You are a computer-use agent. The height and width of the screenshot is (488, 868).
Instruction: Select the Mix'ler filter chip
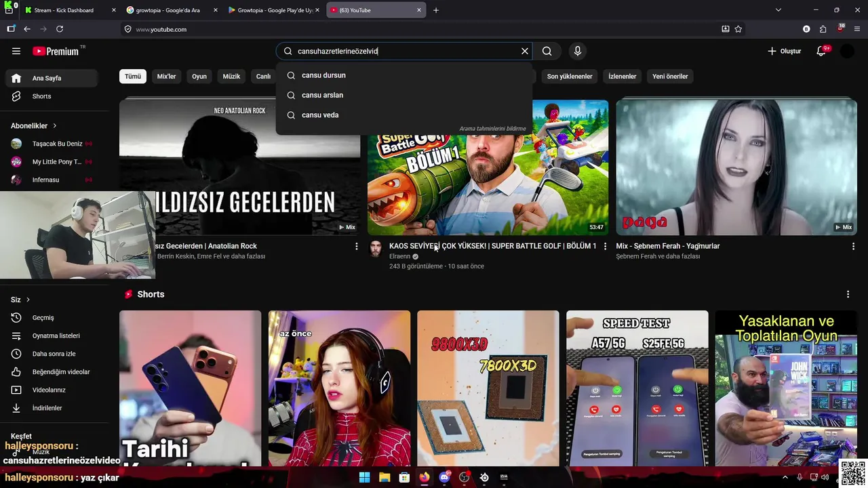point(166,77)
